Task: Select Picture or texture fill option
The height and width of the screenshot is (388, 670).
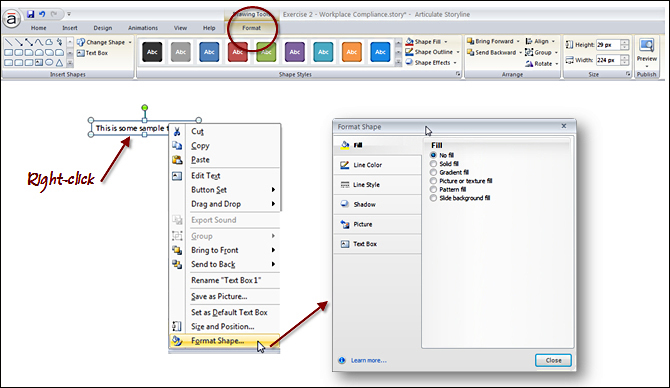Action: (433, 181)
